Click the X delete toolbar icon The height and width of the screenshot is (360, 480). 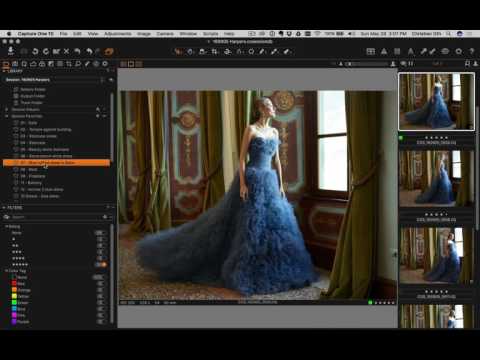tap(66, 51)
